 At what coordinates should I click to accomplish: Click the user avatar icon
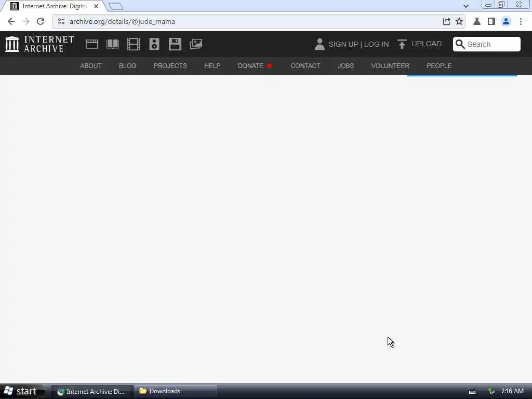point(320,44)
